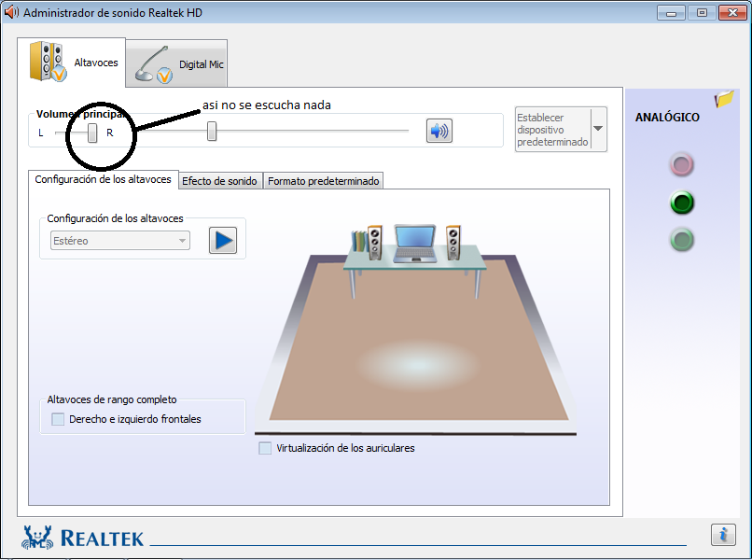Open the Formato predeterminado tab
752x560 pixels.
click(323, 181)
